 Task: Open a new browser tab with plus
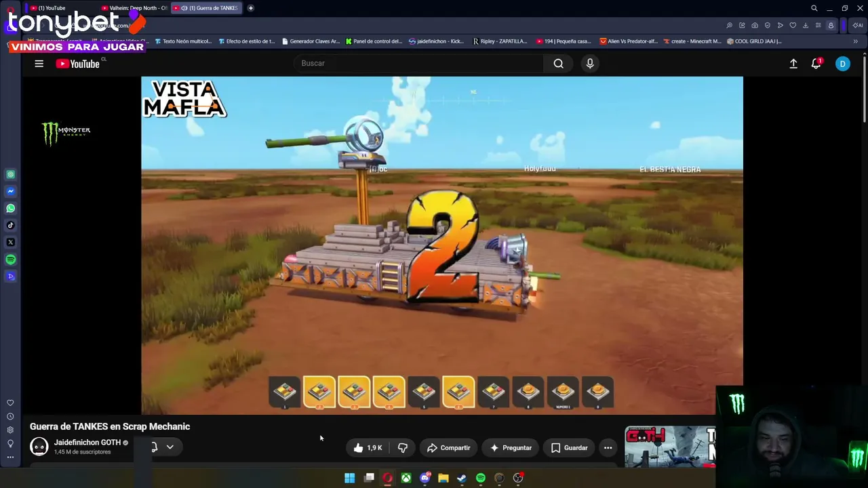click(x=250, y=8)
